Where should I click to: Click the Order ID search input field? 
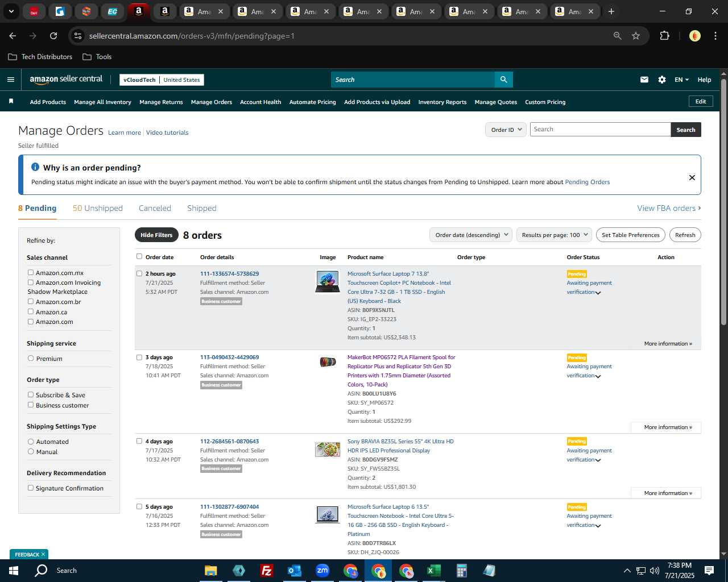click(x=600, y=130)
